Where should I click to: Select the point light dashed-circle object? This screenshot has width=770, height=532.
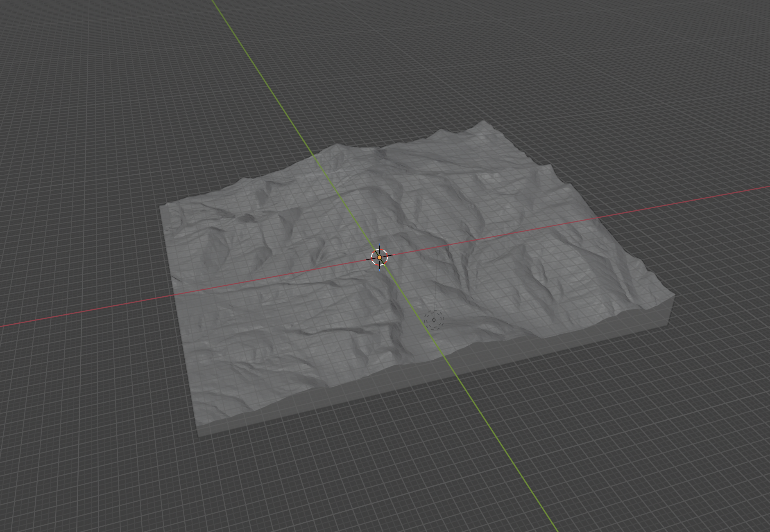click(434, 320)
